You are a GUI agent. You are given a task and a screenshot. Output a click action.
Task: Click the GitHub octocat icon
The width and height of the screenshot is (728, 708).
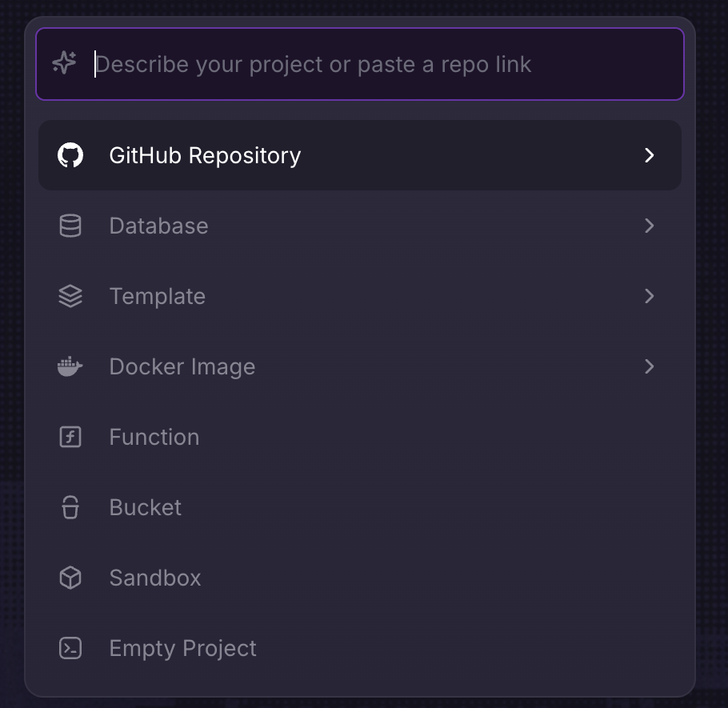click(x=70, y=155)
